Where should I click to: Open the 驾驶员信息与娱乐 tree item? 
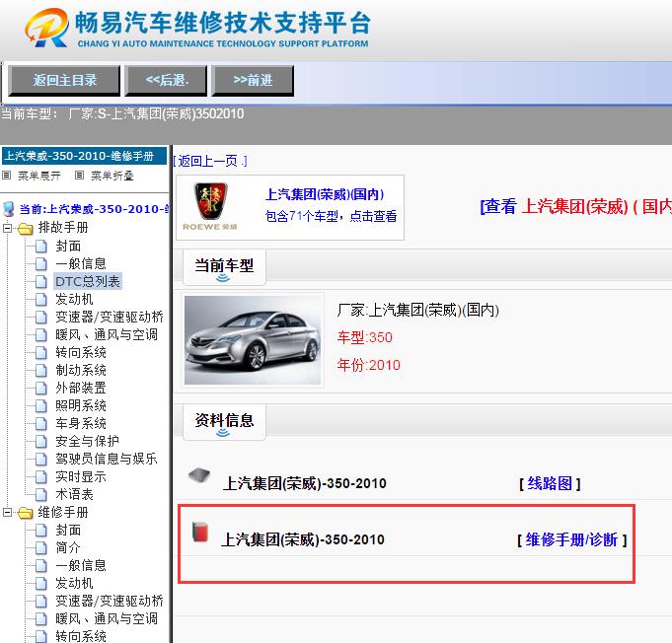pos(107,459)
